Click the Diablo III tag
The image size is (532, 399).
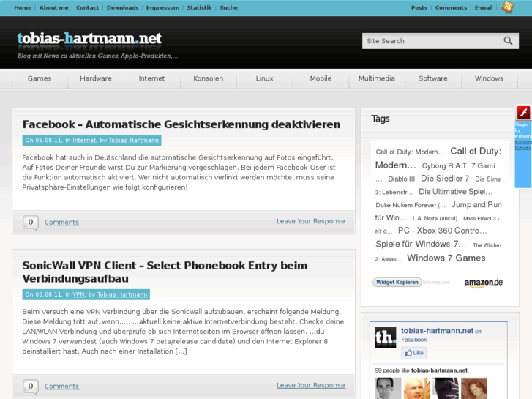click(401, 179)
